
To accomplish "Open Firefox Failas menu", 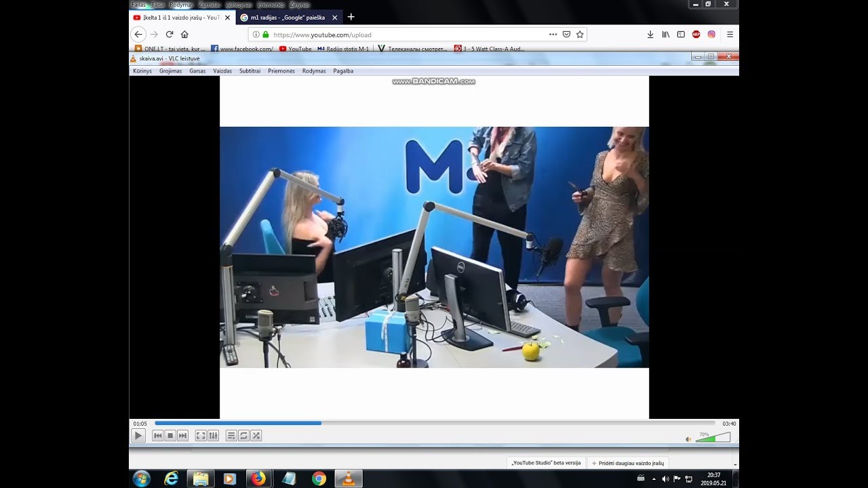I will tap(138, 5).
